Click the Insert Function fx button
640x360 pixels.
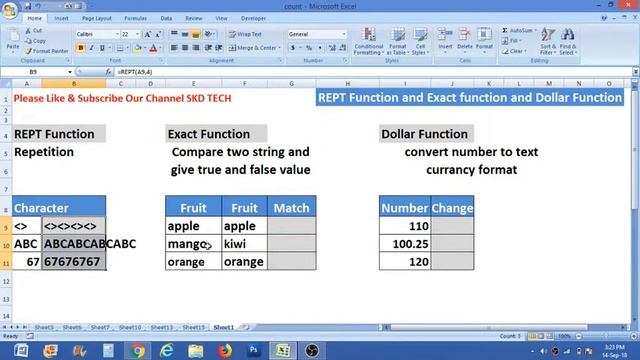(x=108, y=72)
